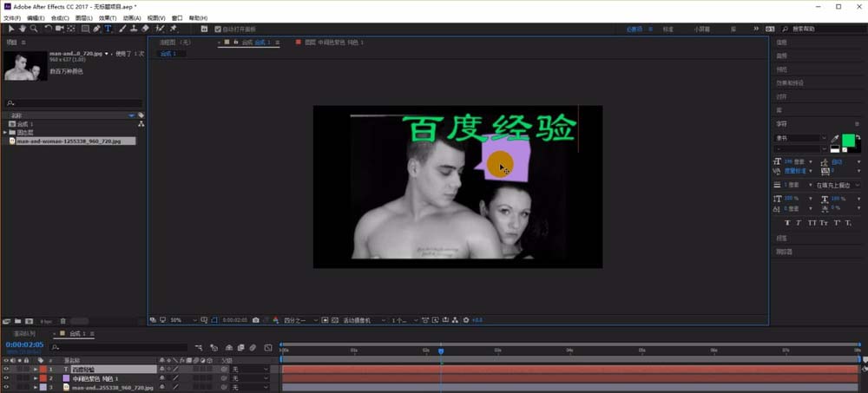Select the Rectangle shape tool
Viewport: 868px width, 393px height.
coord(85,29)
